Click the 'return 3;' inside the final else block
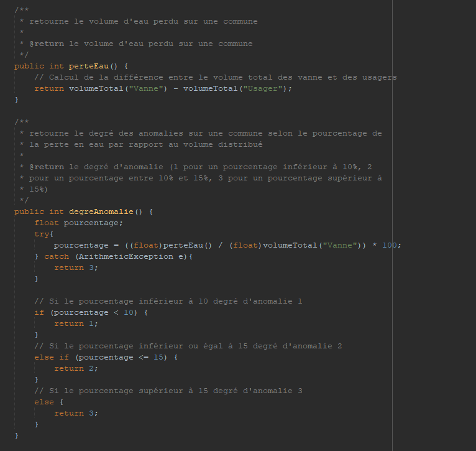 click(x=76, y=413)
